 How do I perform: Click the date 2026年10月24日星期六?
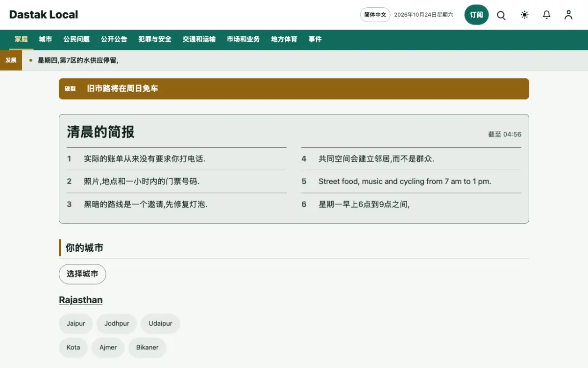(x=423, y=15)
